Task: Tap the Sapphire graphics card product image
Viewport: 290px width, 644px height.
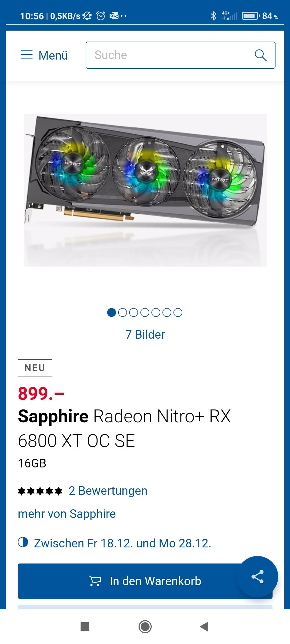Action: (145, 190)
